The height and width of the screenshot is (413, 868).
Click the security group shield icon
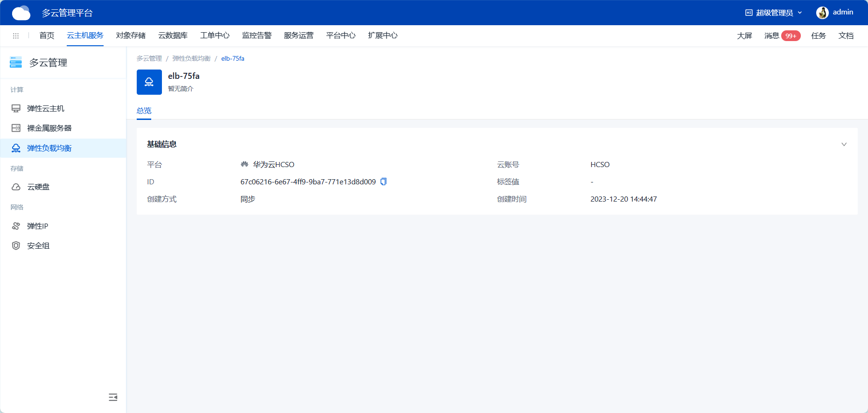coord(16,245)
